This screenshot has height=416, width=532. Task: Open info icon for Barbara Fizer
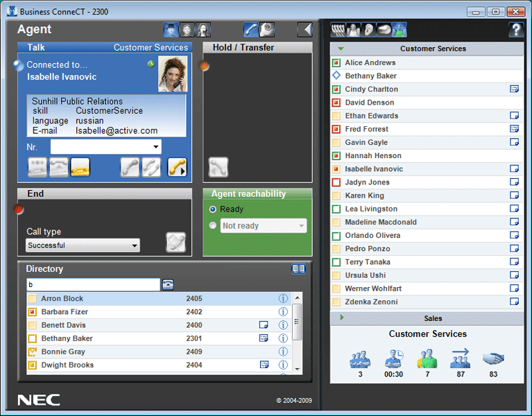click(282, 312)
